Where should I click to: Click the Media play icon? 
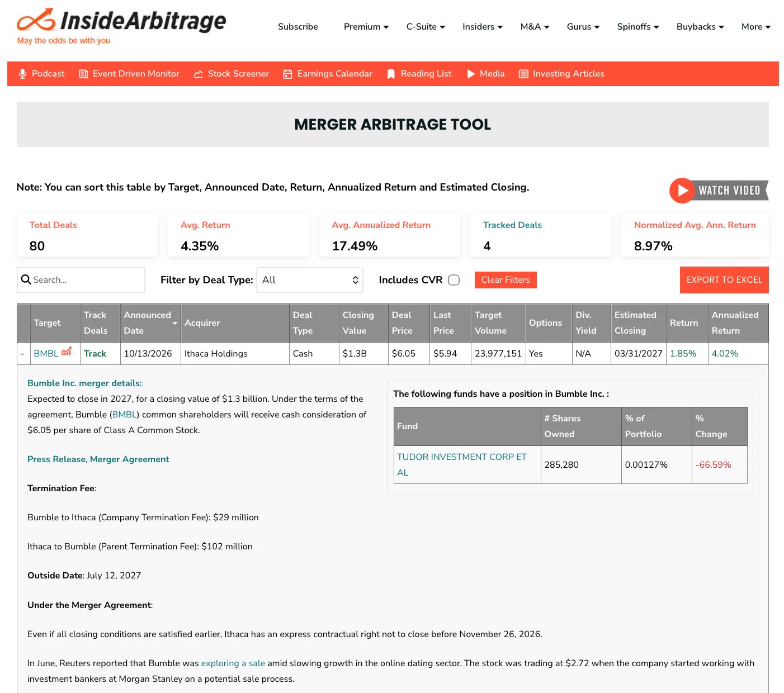[x=471, y=74]
